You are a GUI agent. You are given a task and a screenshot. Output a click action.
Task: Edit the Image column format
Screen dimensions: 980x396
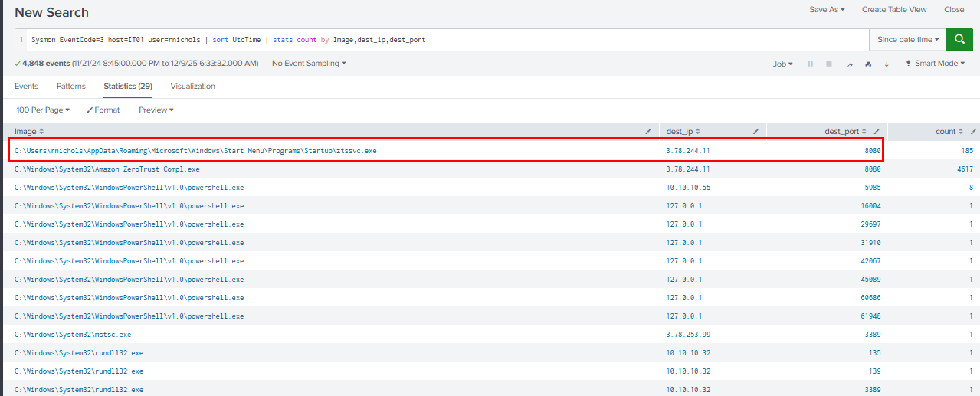[x=649, y=132]
